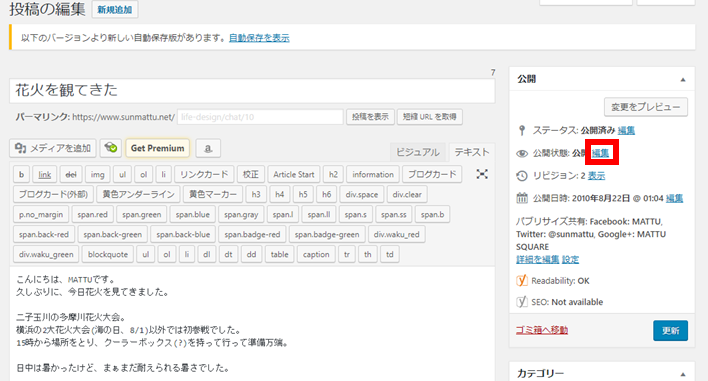Click the 短縮 URL を取得 button
The width and height of the screenshot is (708, 381).
429,116
